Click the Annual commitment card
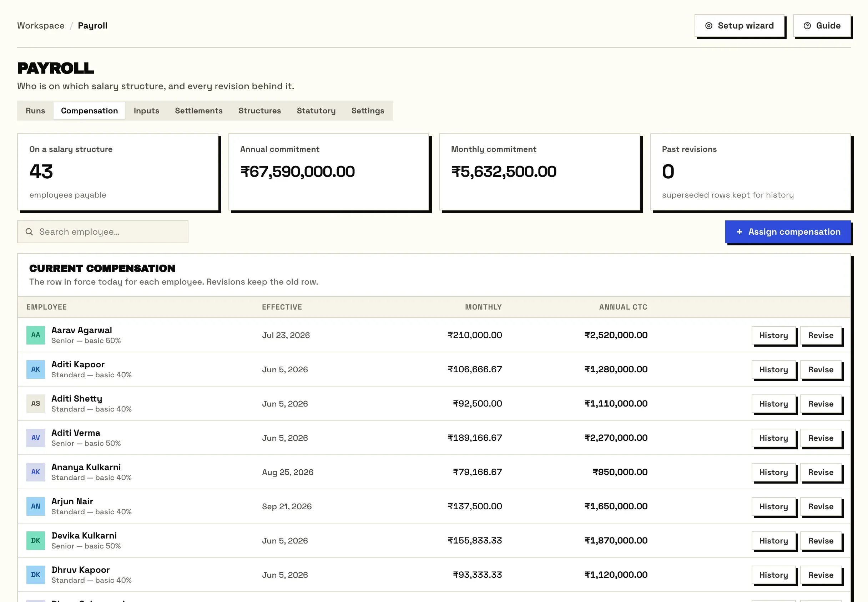Image resolution: width=868 pixels, height=602 pixels. (329, 172)
